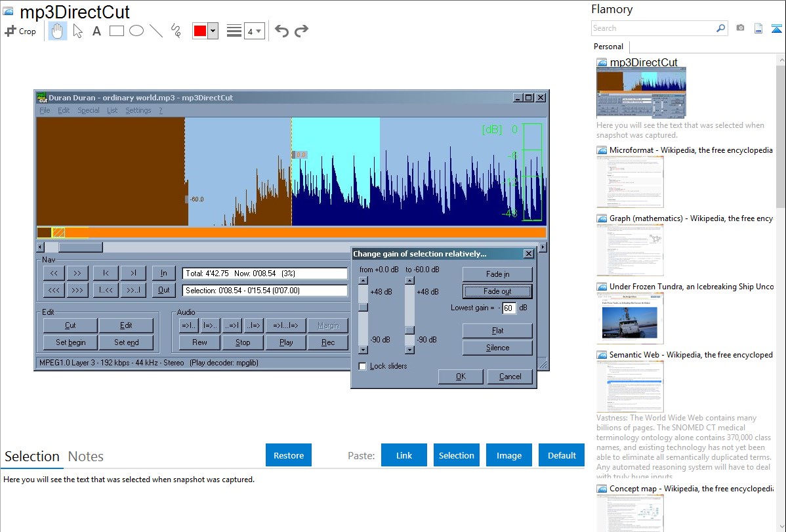Activate the hand pan tool
Viewport: 786px width, 532px height.
pos(58,31)
